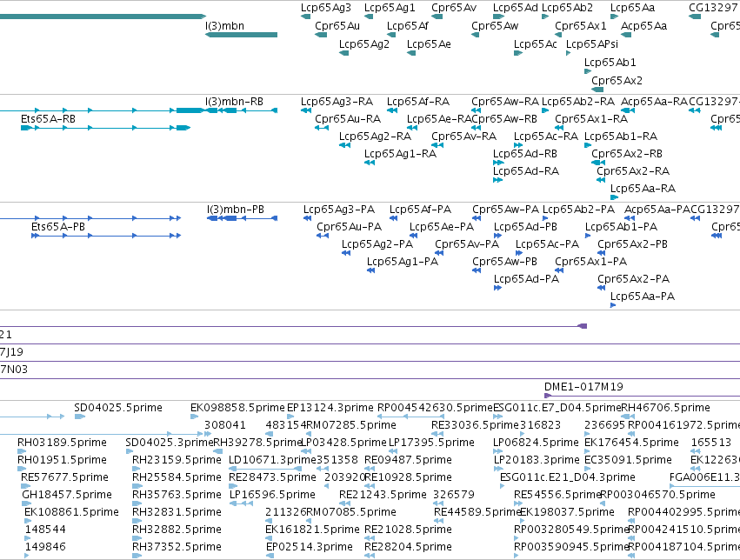Click the l(3)mbn gene bar
Image resolution: width=740 pixels, height=560 pixels.
(241, 35)
